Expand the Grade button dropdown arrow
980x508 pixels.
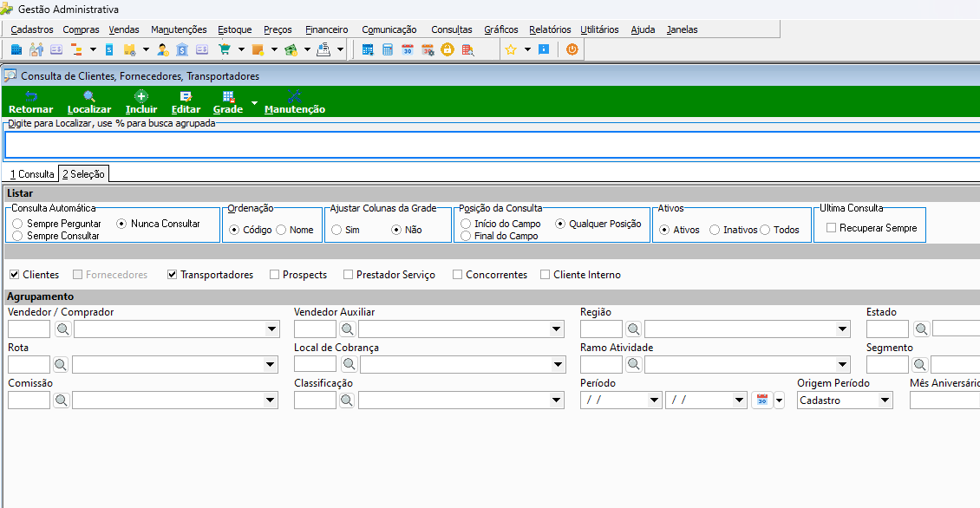tap(254, 102)
